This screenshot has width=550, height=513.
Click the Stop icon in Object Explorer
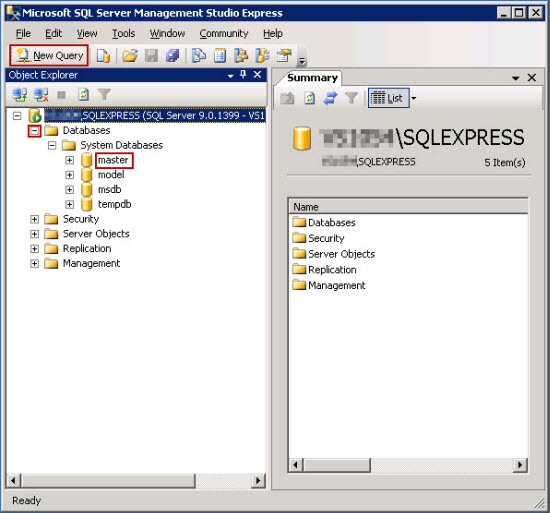tap(62, 95)
